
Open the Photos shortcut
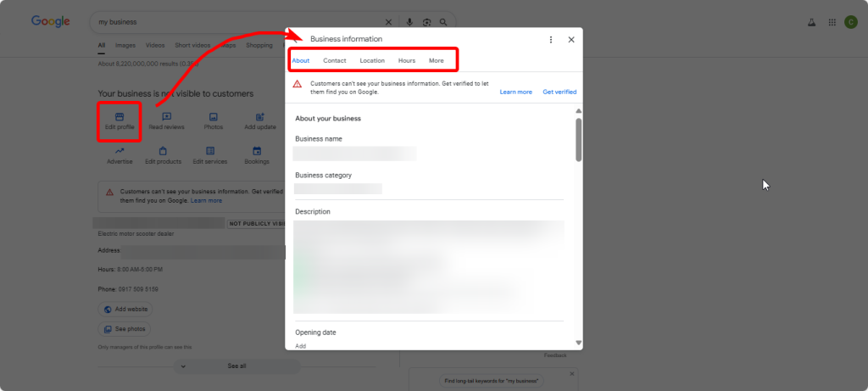click(213, 122)
